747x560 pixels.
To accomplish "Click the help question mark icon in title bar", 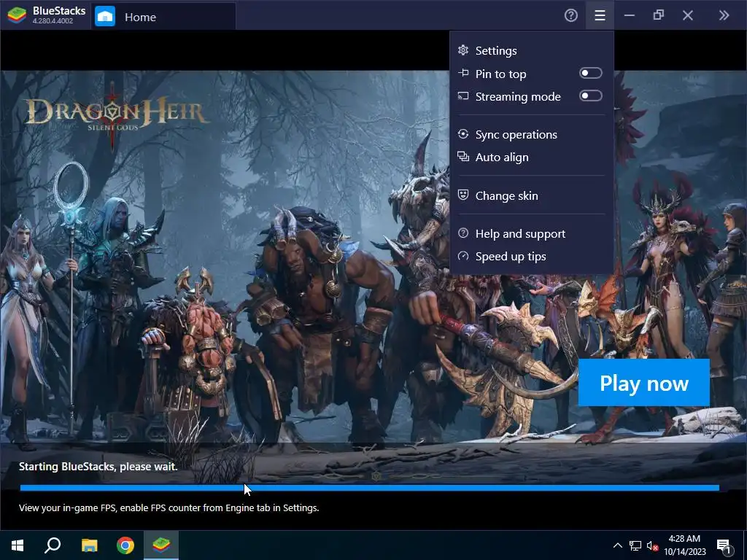I will pos(570,16).
